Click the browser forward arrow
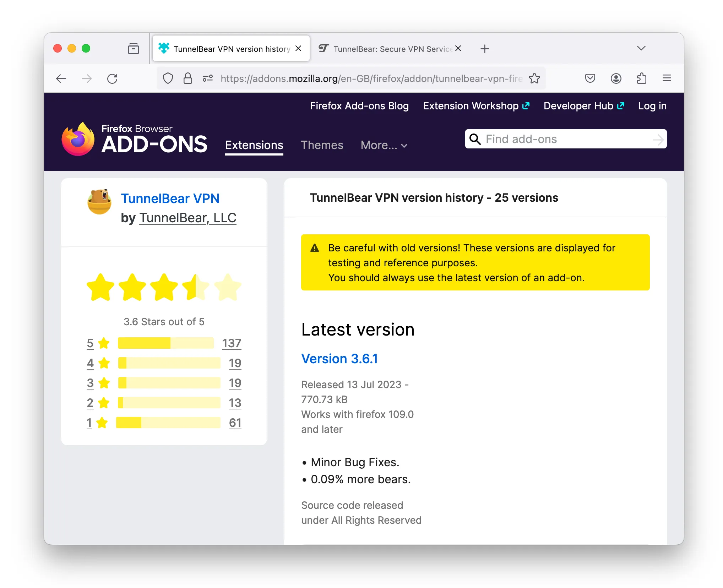The height and width of the screenshot is (588, 723). click(87, 78)
